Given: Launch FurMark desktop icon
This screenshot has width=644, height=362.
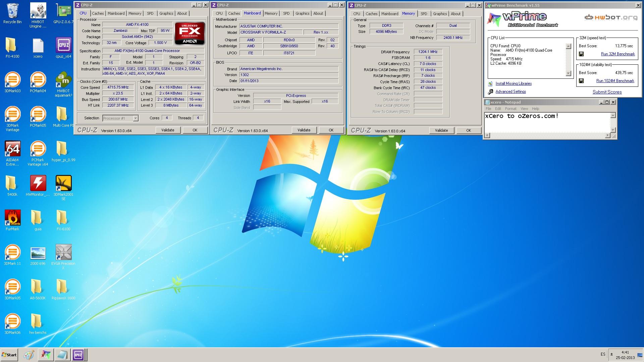Looking at the screenshot, I should tap(12, 221).
